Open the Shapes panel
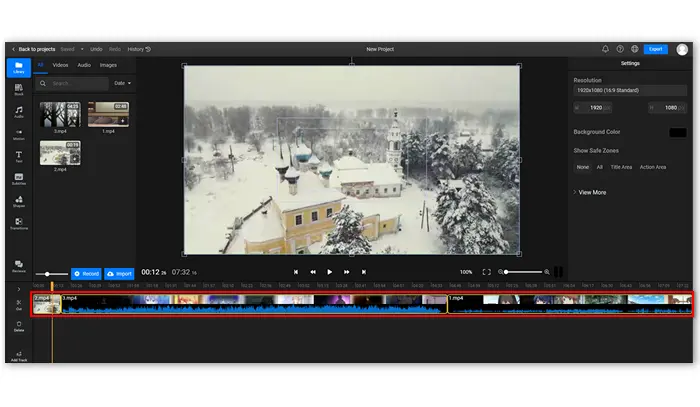 19,201
